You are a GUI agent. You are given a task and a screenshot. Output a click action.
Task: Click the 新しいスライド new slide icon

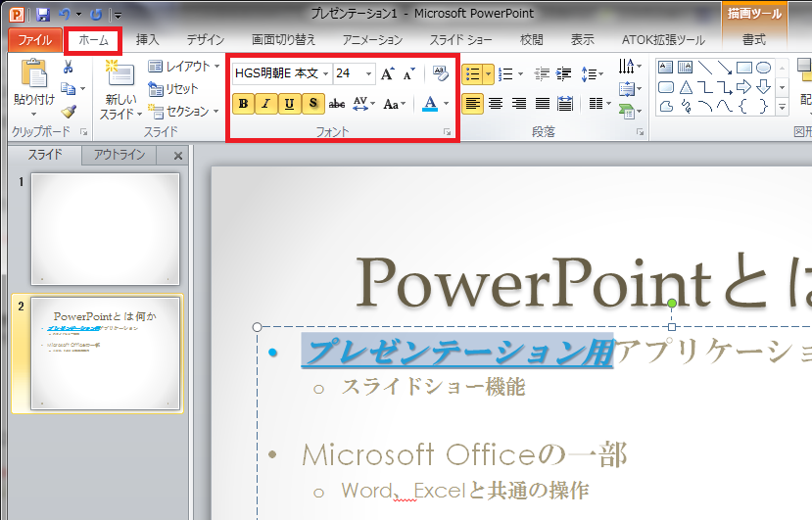(120, 74)
